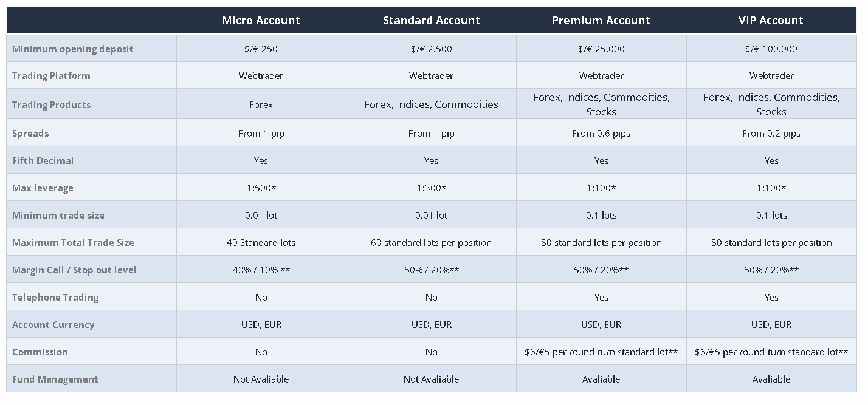Select the 40 Standard lots cell
868x405 pixels.
click(x=261, y=242)
